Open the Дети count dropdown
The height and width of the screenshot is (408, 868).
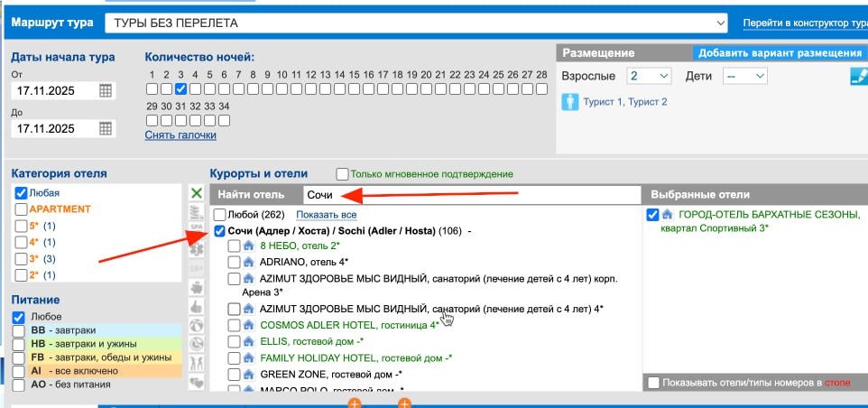[x=745, y=76]
